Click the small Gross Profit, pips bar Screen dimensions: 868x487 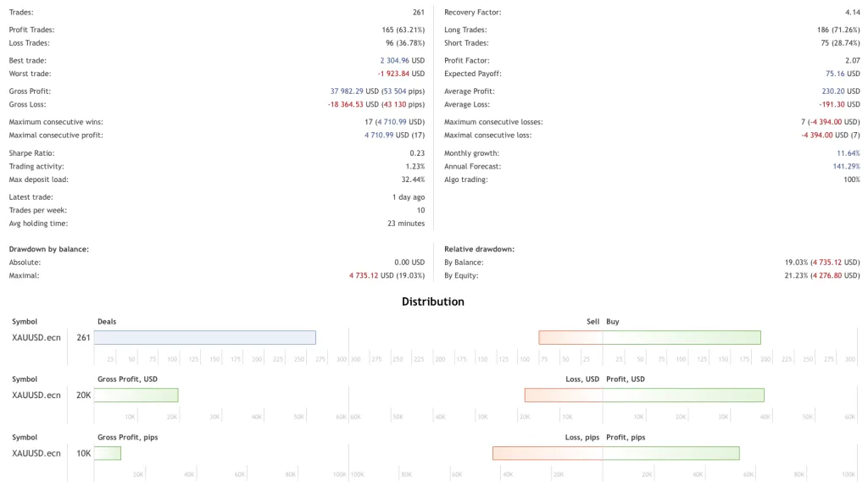(108, 453)
